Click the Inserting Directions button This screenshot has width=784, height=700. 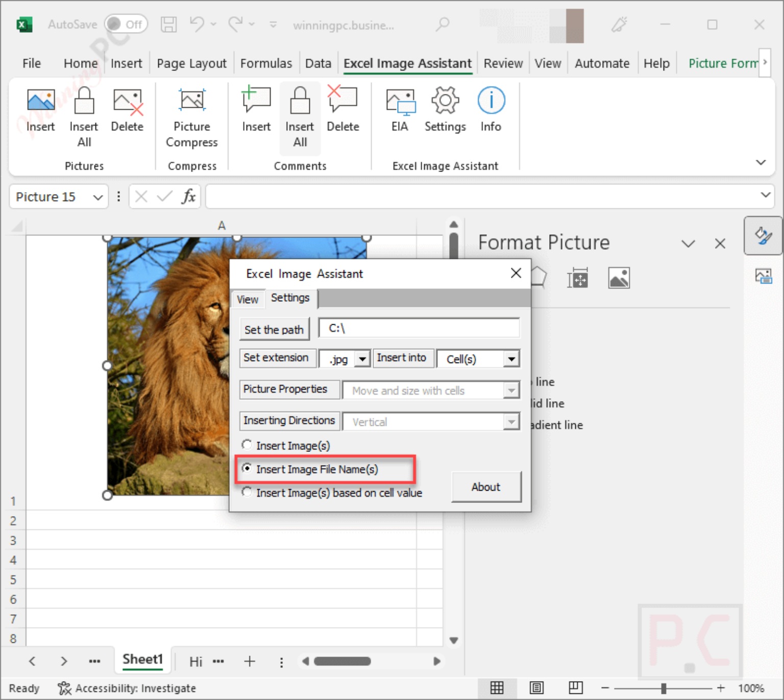pyautogui.click(x=290, y=420)
